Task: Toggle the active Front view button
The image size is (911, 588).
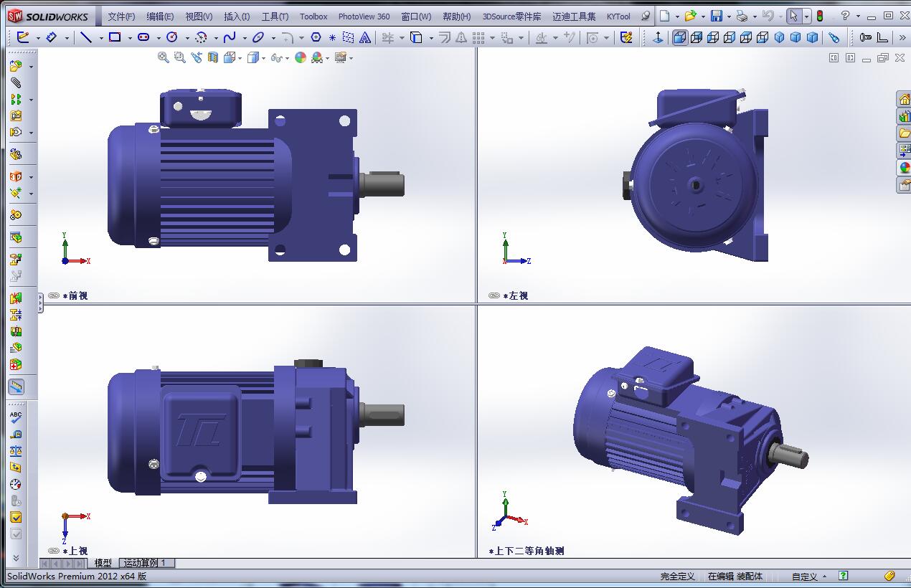Action: pyautogui.click(x=679, y=37)
